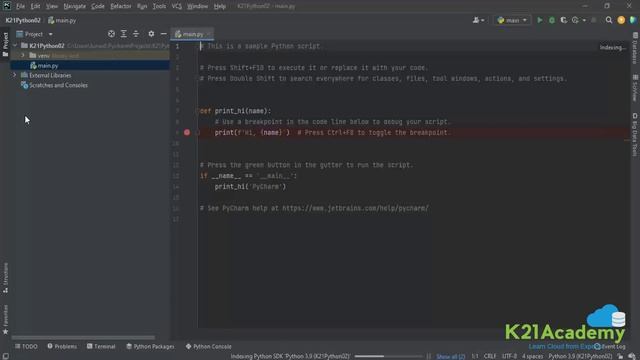Open the Python Packages tool window
The image size is (640, 360).
[x=150, y=346]
